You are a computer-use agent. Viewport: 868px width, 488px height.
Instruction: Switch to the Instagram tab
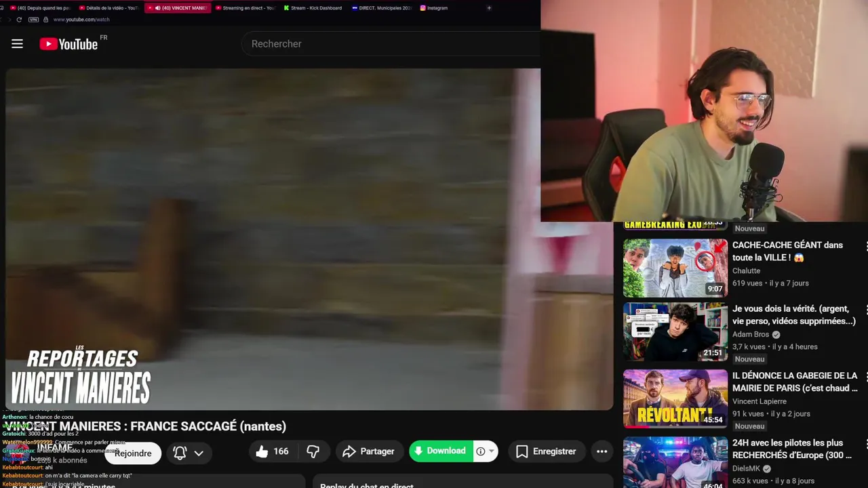(x=434, y=8)
